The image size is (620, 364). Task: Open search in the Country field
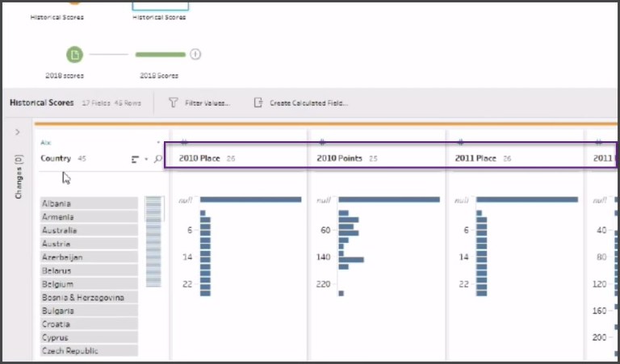(x=158, y=159)
